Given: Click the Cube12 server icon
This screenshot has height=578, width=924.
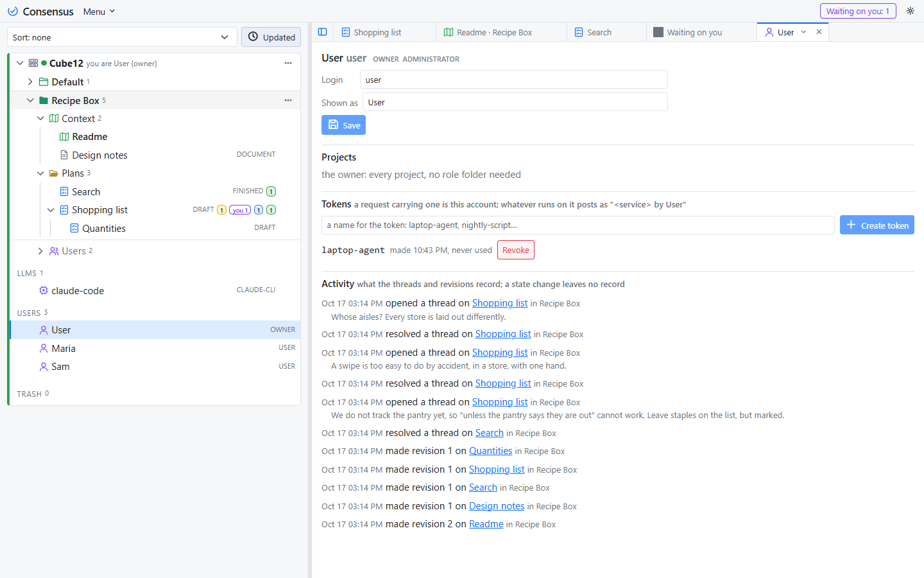Looking at the screenshot, I should click(x=33, y=63).
